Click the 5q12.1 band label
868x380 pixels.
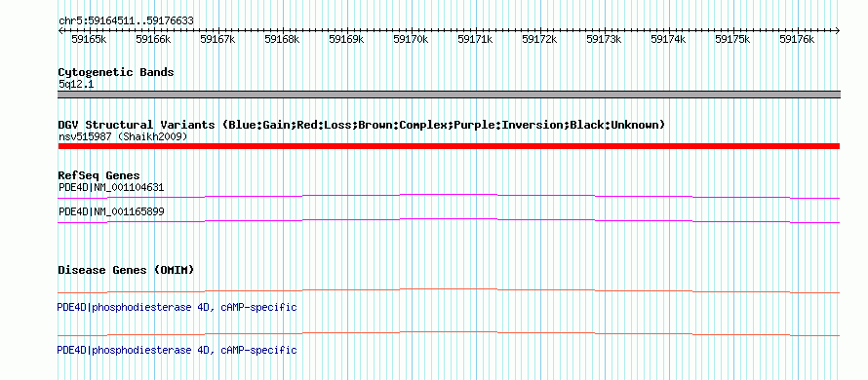pyautogui.click(x=76, y=85)
